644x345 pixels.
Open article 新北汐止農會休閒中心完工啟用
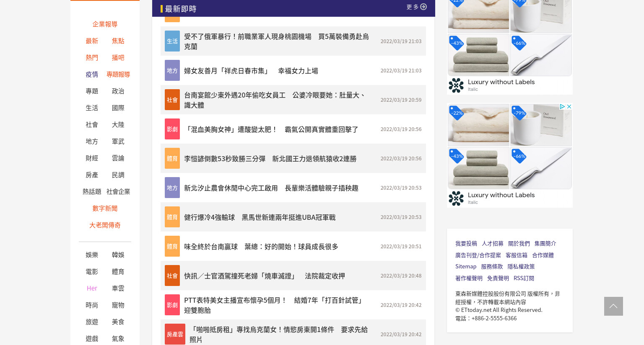click(x=271, y=188)
